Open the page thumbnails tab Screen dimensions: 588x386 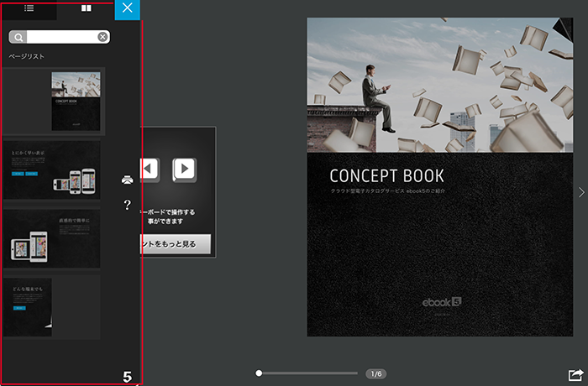click(x=86, y=8)
